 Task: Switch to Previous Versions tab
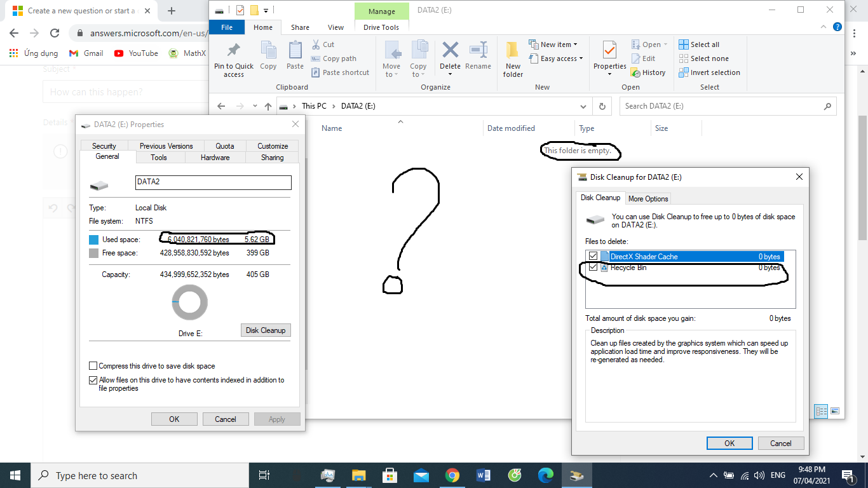pyautogui.click(x=166, y=146)
